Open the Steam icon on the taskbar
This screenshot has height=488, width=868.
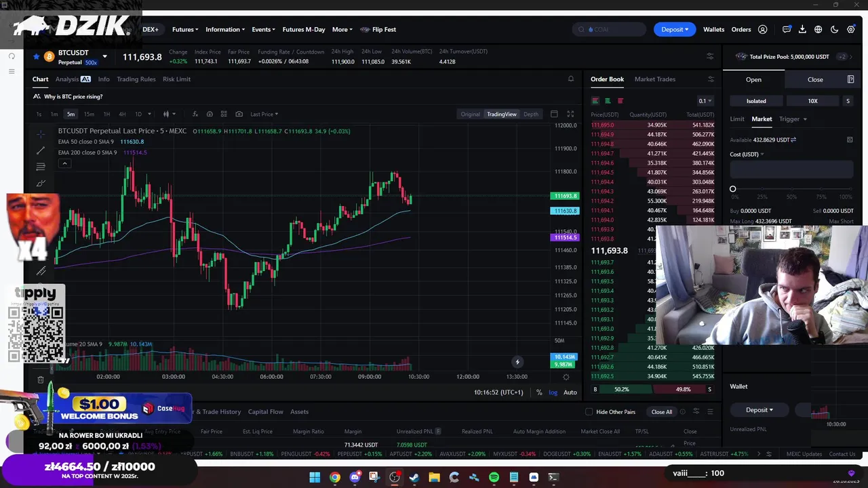(x=414, y=477)
